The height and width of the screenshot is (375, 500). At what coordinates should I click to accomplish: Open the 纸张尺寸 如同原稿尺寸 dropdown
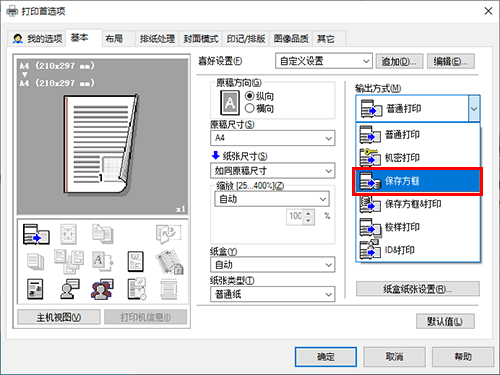click(x=272, y=171)
